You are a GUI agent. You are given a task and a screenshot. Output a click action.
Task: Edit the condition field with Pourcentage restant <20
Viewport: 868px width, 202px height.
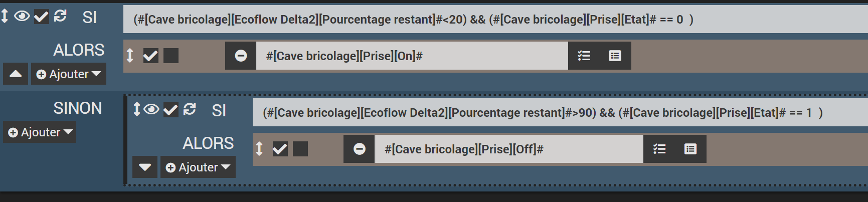[495, 20]
